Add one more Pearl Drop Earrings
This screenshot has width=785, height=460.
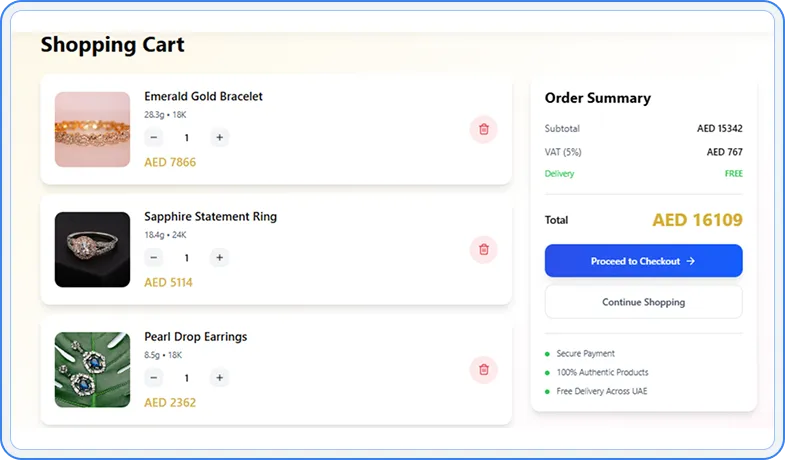click(220, 377)
